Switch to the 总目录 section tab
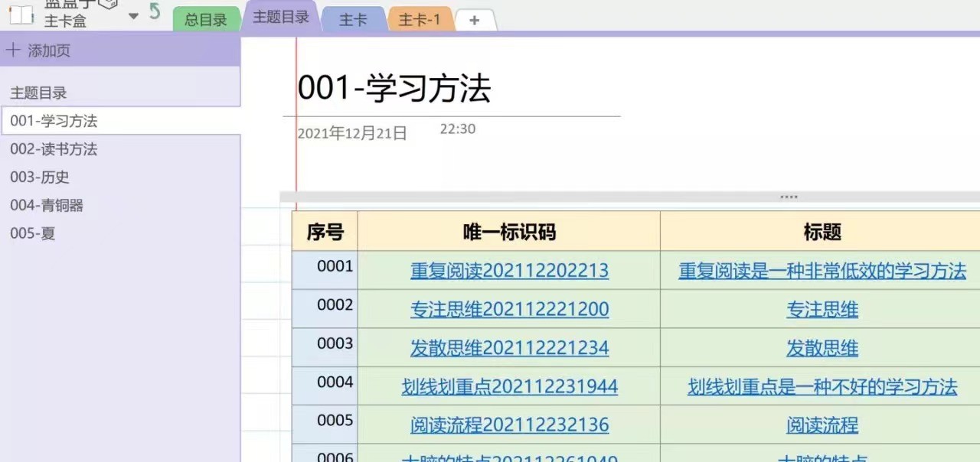 pos(205,19)
